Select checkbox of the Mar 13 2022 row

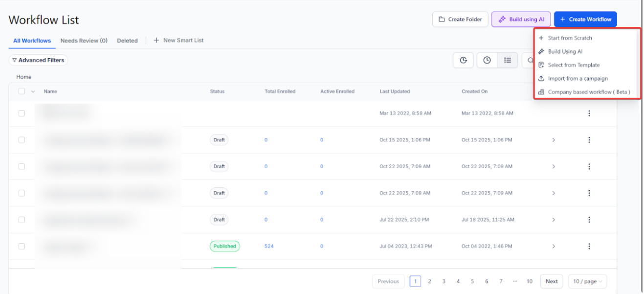22,113
